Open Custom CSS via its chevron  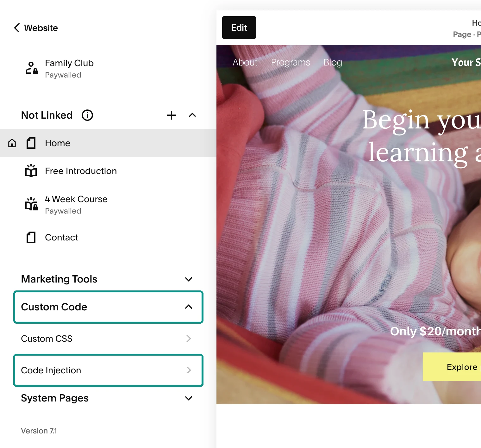coord(189,339)
